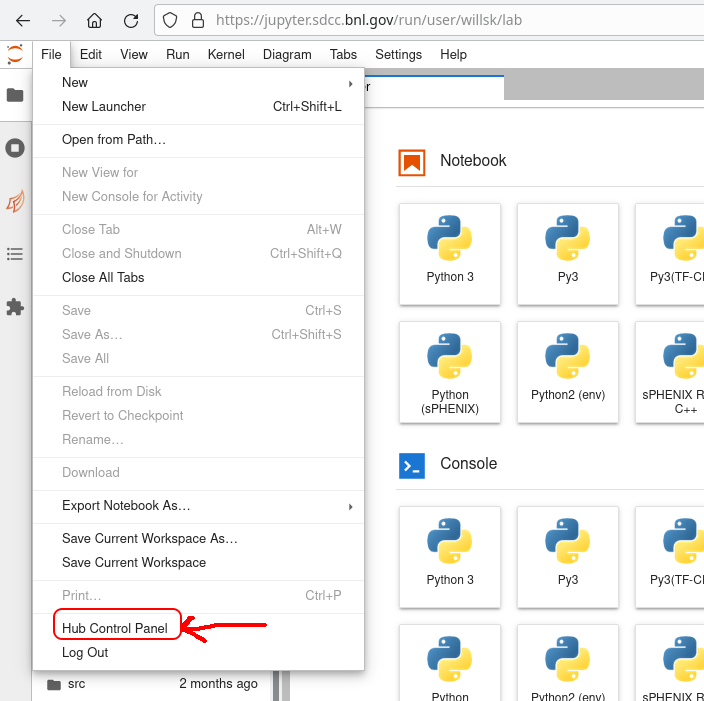Launch the Python2 (env) notebook
704x701 pixels.
click(568, 372)
